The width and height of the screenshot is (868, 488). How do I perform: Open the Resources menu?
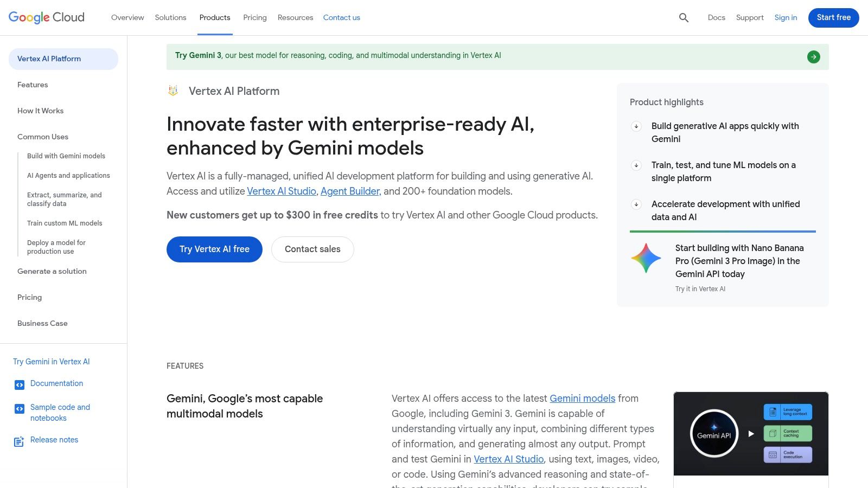coord(295,18)
